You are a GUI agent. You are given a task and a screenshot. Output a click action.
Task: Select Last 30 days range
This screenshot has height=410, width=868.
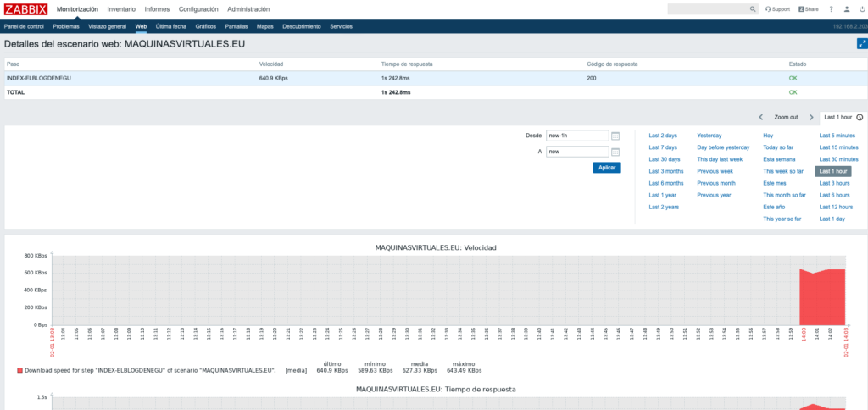(665, 159)
